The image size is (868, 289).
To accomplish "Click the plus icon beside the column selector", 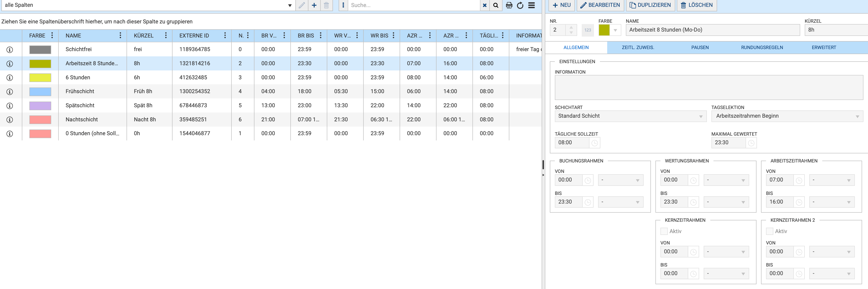I will point(314,5).
